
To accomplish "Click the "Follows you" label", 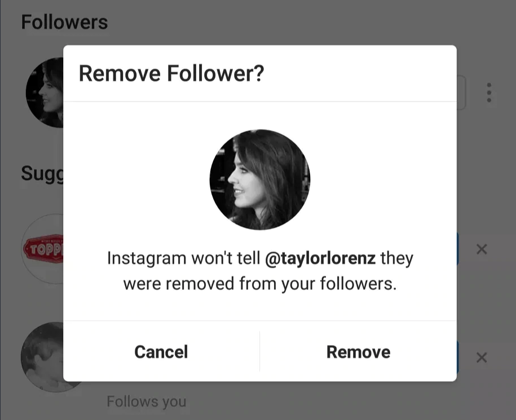I will [x=146, y=401].
